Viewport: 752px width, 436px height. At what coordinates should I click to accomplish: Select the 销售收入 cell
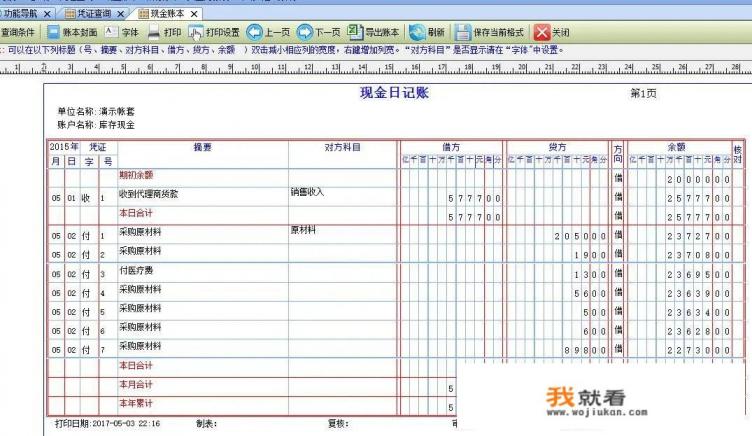[307, 192]
